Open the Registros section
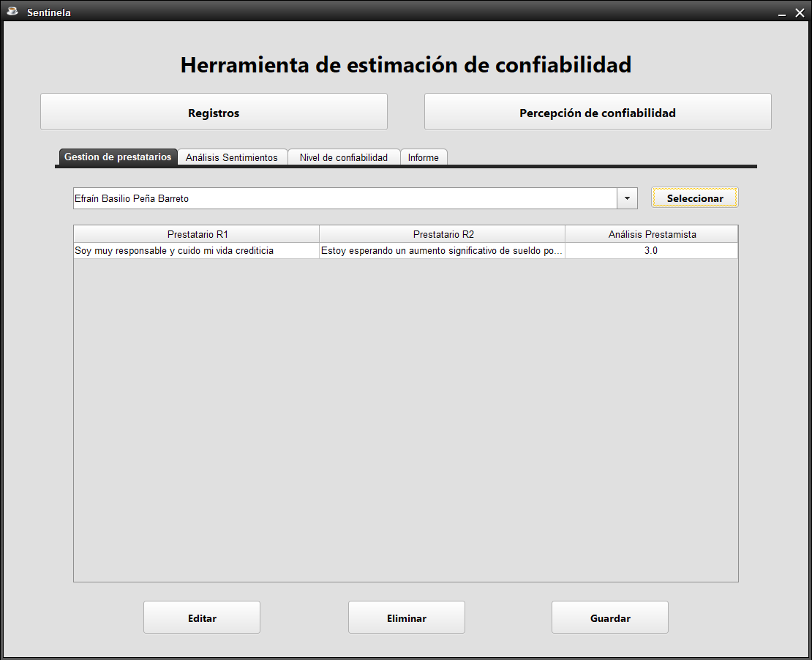 (x=214, y=113)
